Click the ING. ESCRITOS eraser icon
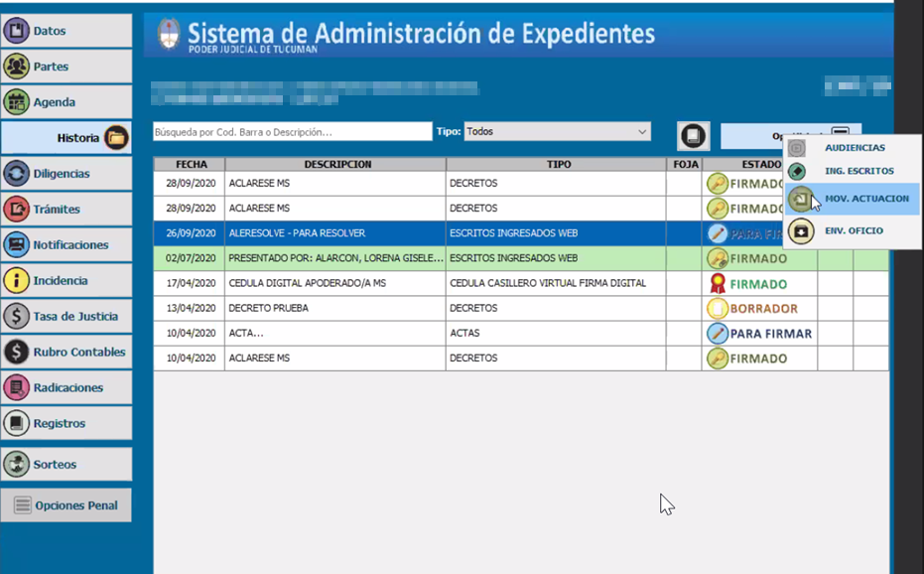 click(x=797, y=171)
